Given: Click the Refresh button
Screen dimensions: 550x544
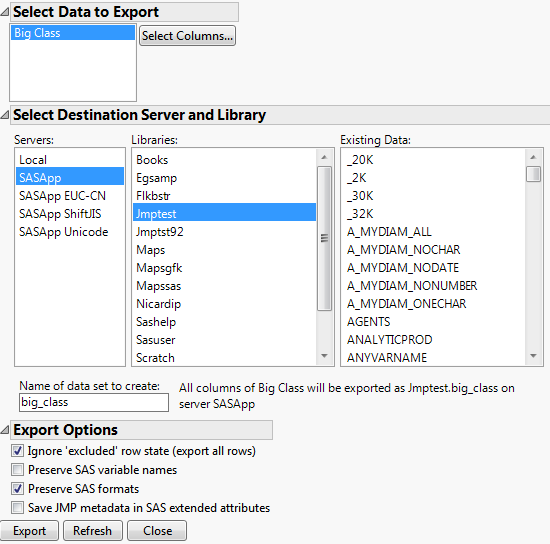Looking at the screenshot, I should pyautogui.click(x=93, y=531).
